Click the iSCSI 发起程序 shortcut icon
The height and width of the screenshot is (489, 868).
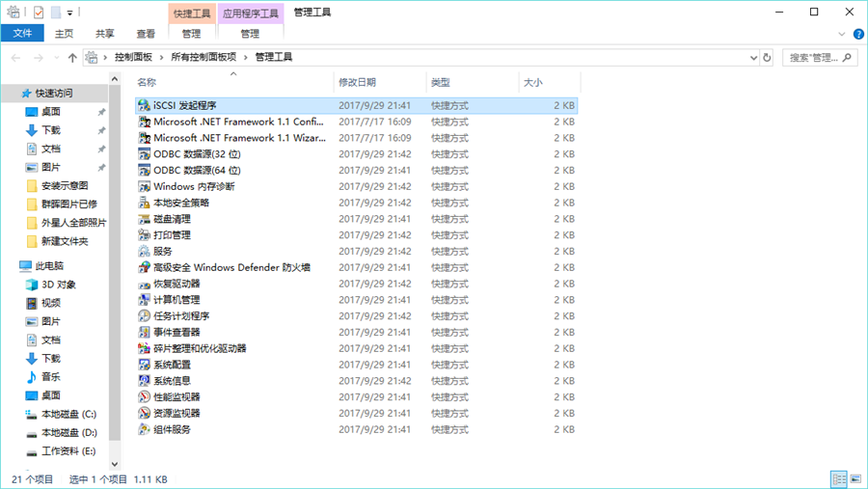point(144,105)
